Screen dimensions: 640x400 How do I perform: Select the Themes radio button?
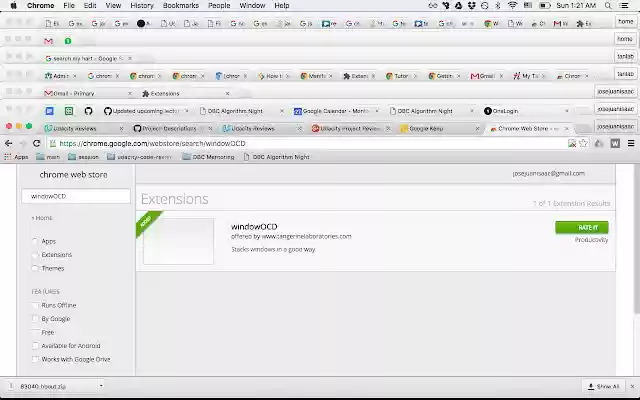click(x=35, y=268)
